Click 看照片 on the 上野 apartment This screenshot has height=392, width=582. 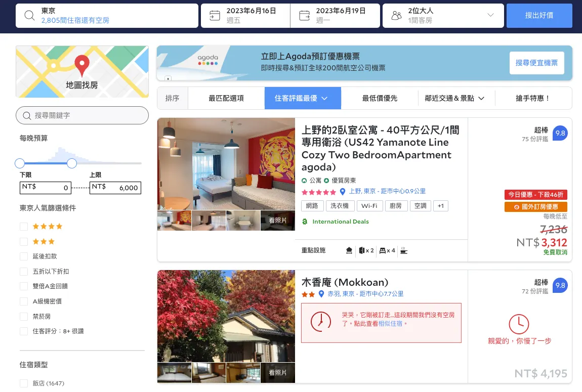point(278,221)
